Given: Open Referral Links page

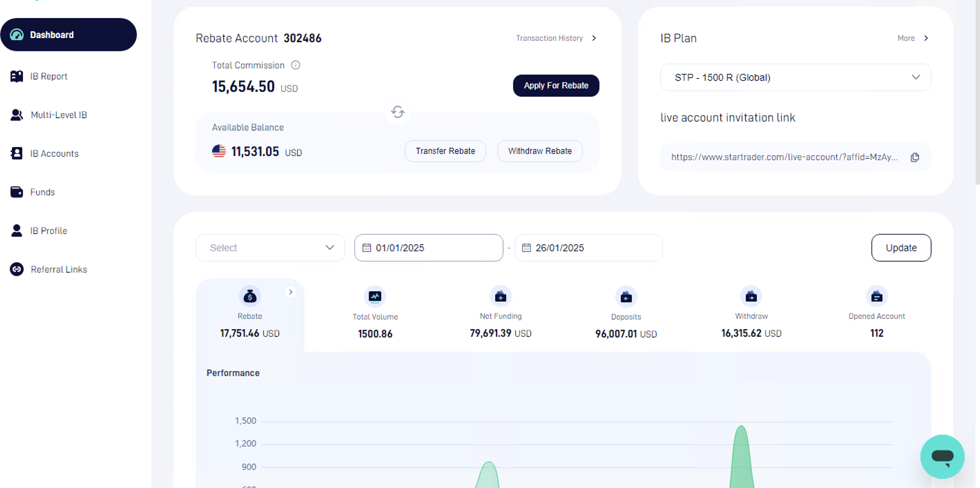Looking at the screenshot, I should 59,269.
